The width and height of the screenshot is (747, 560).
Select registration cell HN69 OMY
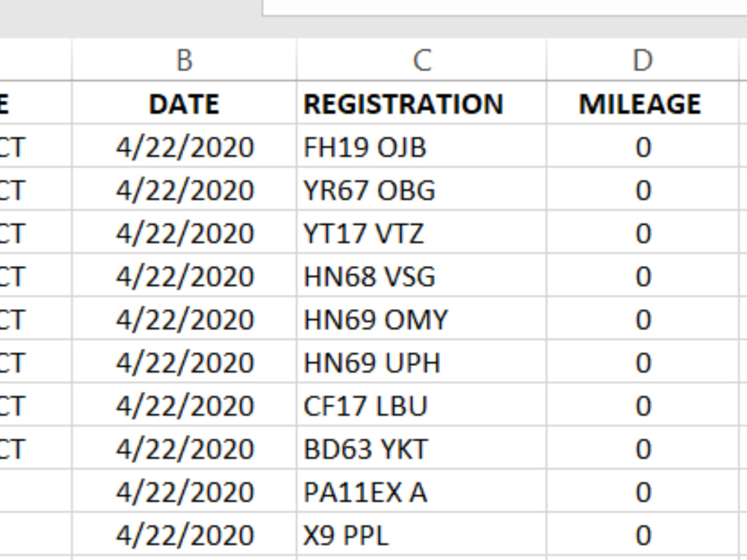point(421,319)
